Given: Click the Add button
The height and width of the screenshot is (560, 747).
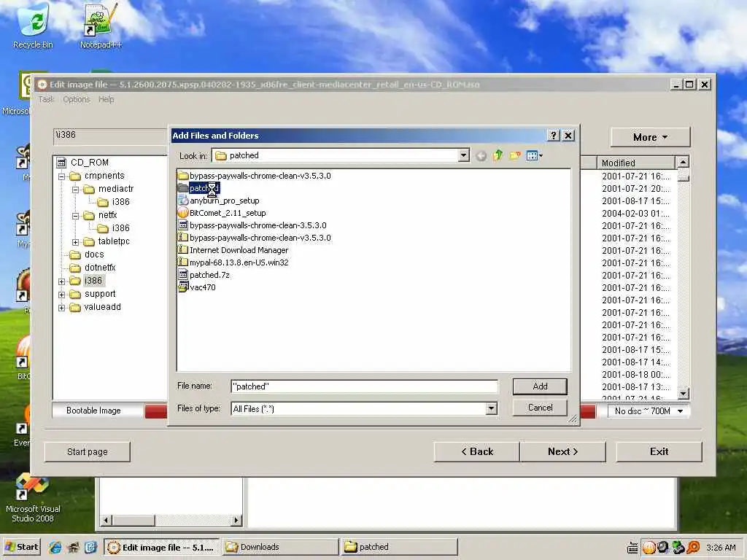Looking at the screenshot, I should coord(540,386).
